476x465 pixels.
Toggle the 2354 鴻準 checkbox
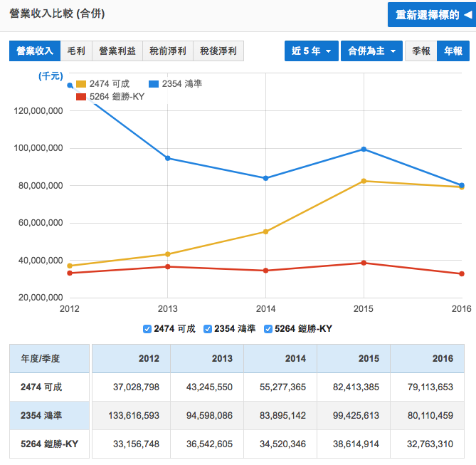208,329
